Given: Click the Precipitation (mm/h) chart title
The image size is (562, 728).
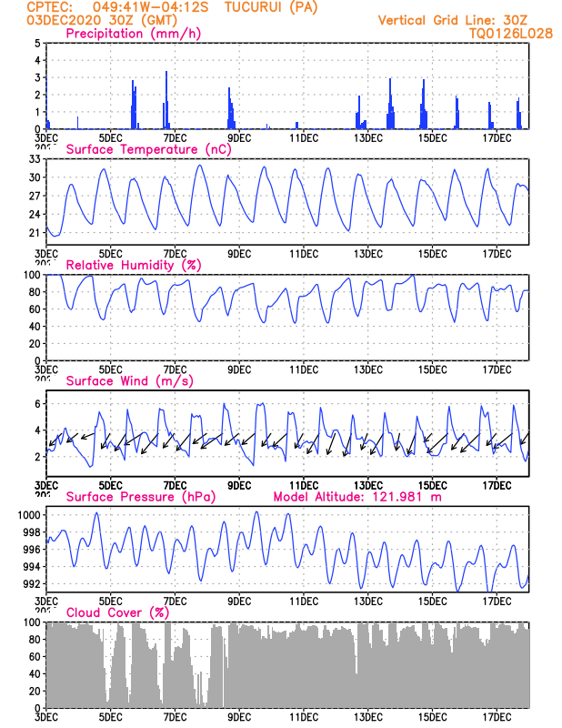Looking at the screenshot, I should (133, 34).
